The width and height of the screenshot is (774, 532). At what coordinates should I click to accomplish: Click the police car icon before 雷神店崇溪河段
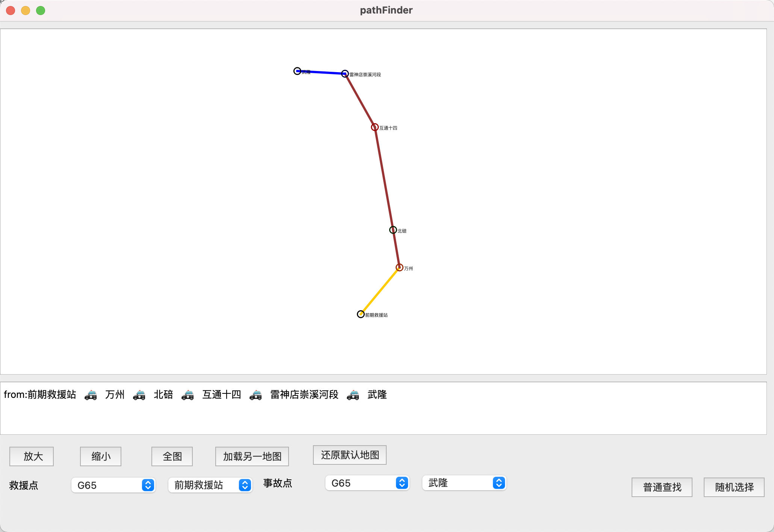pos(255,395)
